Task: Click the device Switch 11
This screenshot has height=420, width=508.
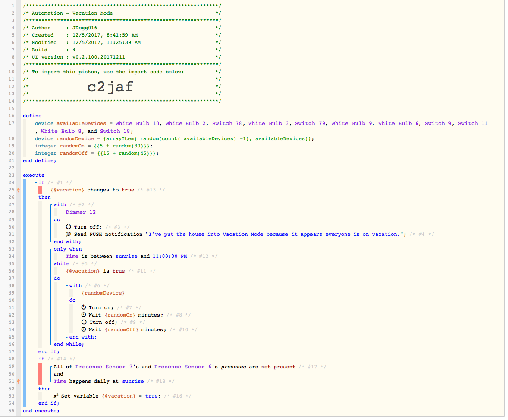Action: coord(473,123)
